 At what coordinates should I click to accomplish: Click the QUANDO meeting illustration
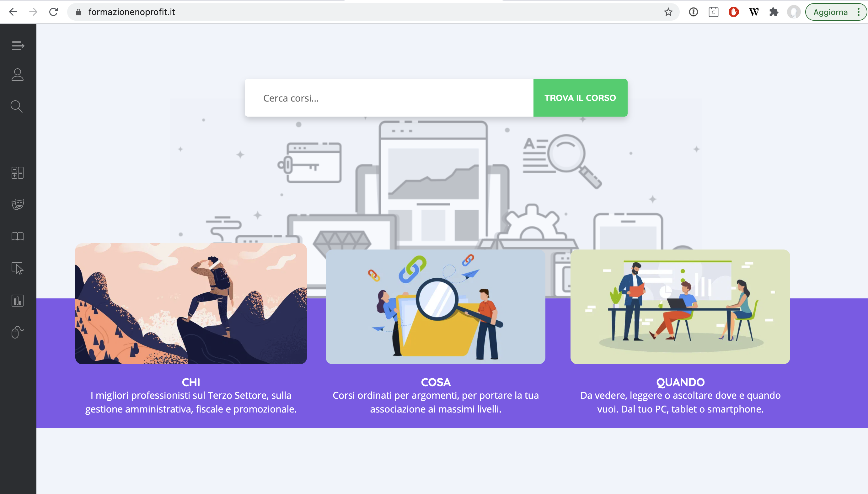coord(680,307)
